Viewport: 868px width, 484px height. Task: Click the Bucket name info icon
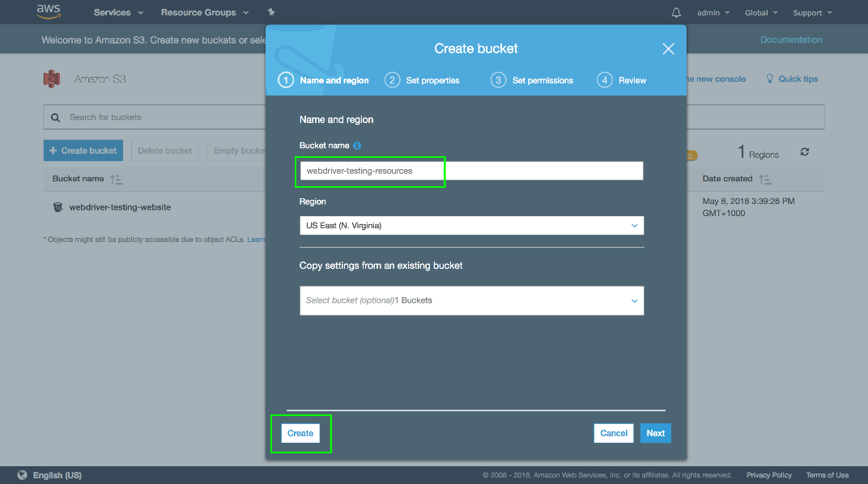click(357, 146)
